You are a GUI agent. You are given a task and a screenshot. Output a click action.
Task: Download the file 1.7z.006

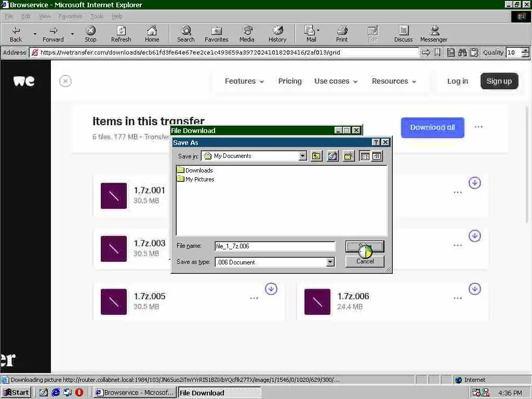click(x=475, y=289)
